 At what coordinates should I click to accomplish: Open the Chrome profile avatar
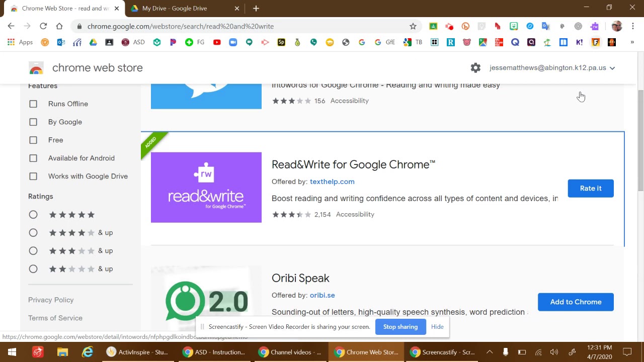pos(617,26)
